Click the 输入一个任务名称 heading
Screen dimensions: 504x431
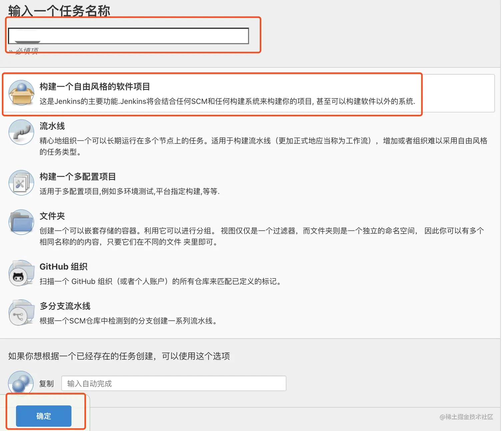point(59,11)
